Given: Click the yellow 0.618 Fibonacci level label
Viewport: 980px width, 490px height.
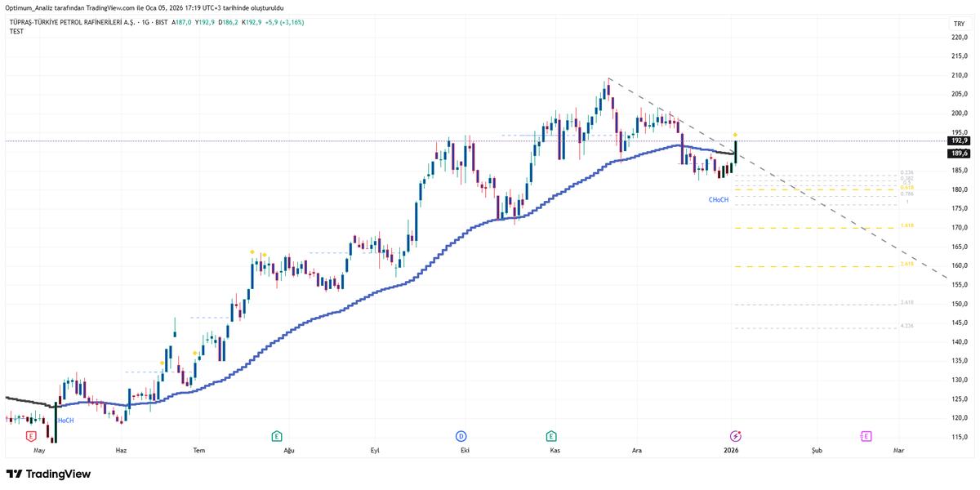Looking at the screenshot, I should [x=906, y=187].
